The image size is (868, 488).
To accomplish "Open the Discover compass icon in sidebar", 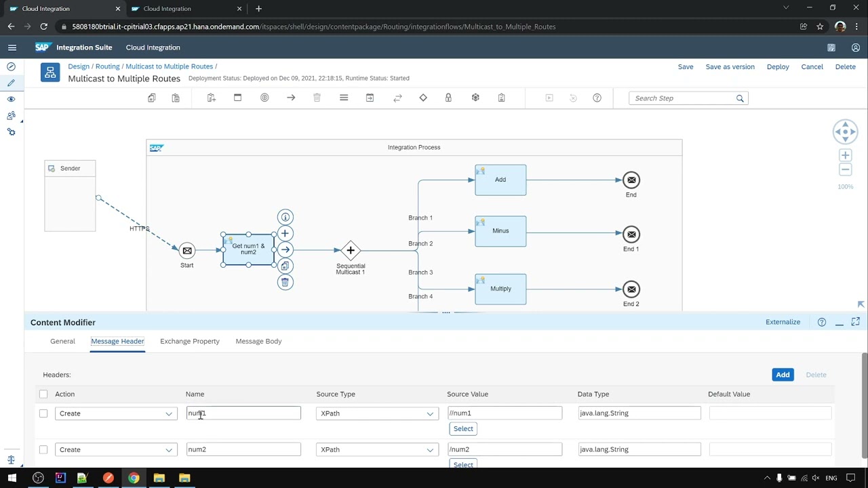I will tap(11, 66).
